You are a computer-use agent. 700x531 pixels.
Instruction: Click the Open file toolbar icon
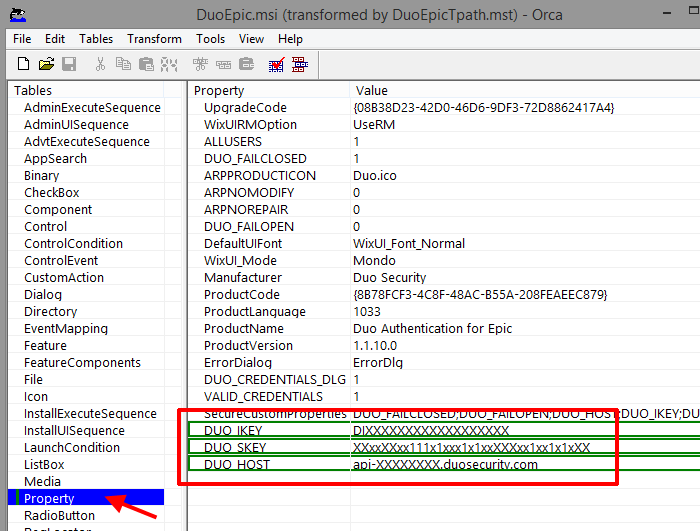pyautogui.click(x=46, y=64)
